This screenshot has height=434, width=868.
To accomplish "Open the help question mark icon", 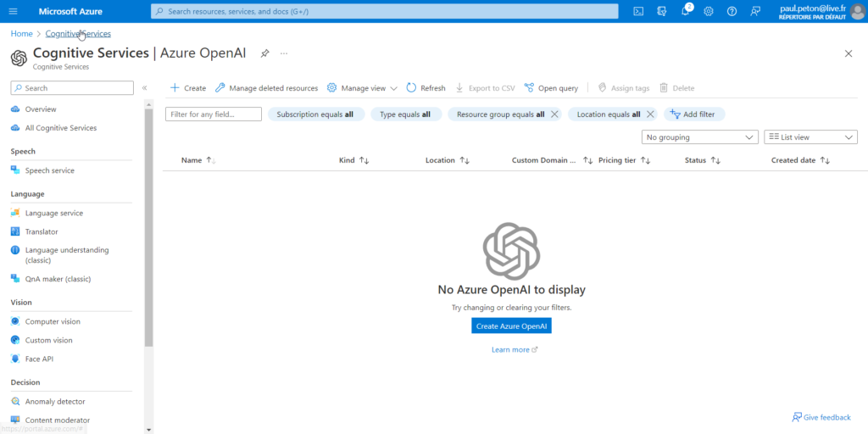I will coord(732,11).
